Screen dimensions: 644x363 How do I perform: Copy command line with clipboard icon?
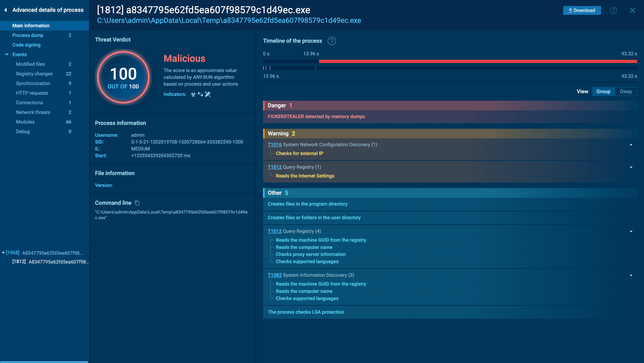137,203
